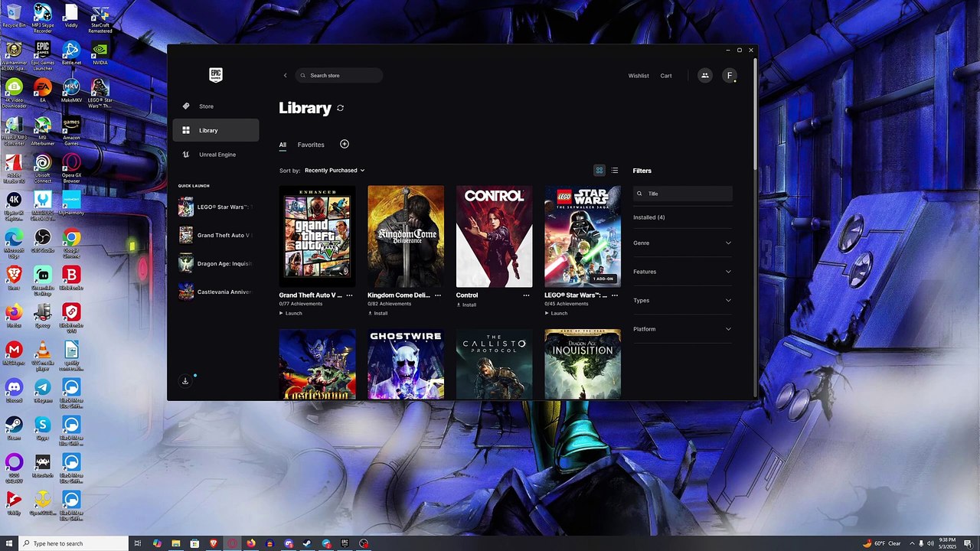Open The Callisto Protocol cover thumbnail

[494, 364]
